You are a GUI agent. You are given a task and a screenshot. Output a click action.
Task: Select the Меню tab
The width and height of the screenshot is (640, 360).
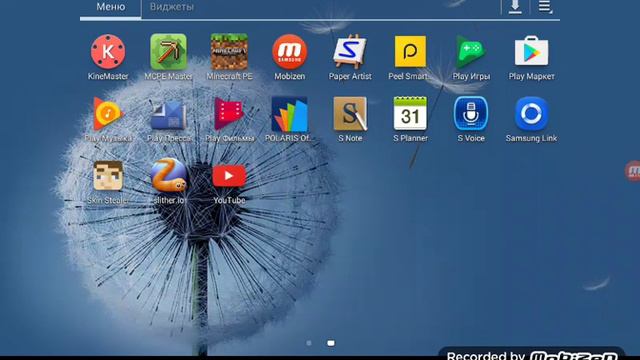(x=111, y=7)
